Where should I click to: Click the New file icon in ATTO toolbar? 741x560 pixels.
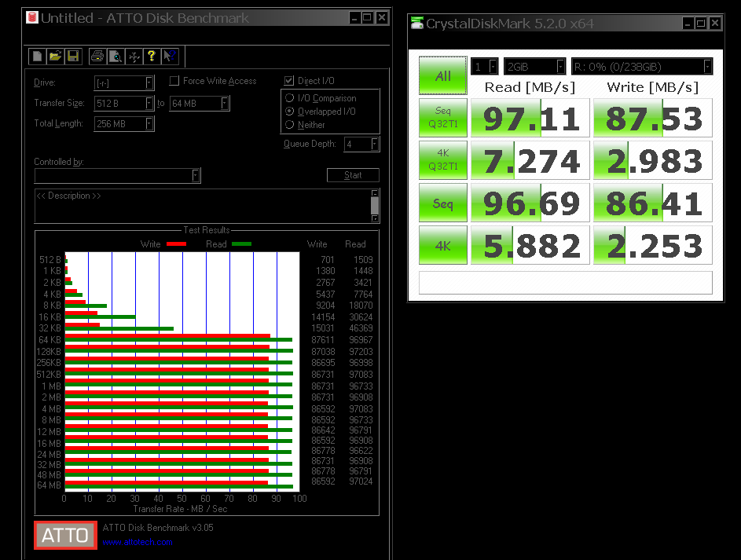point(38,56)
